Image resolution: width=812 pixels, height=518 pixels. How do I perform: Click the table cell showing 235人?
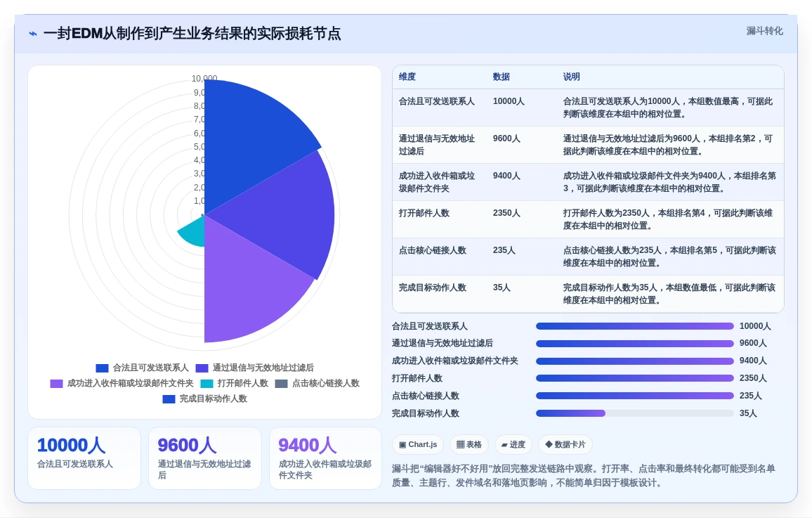click(504, 251)
